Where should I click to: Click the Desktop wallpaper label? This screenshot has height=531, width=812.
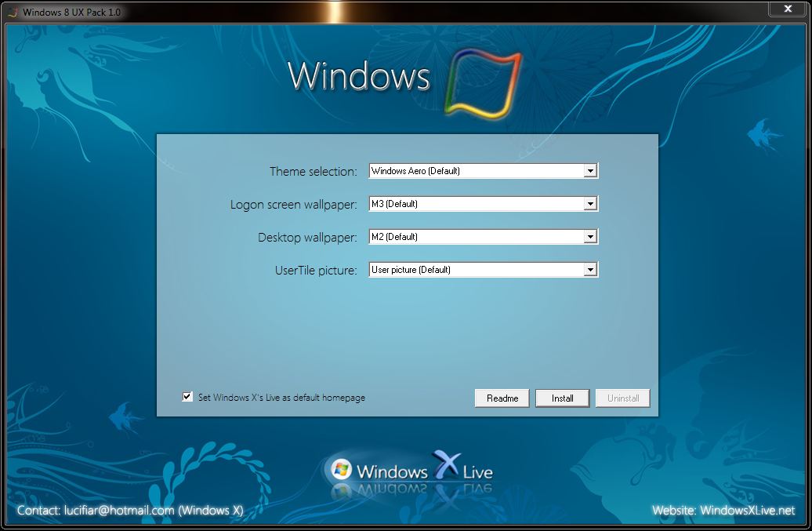[307, 238]
